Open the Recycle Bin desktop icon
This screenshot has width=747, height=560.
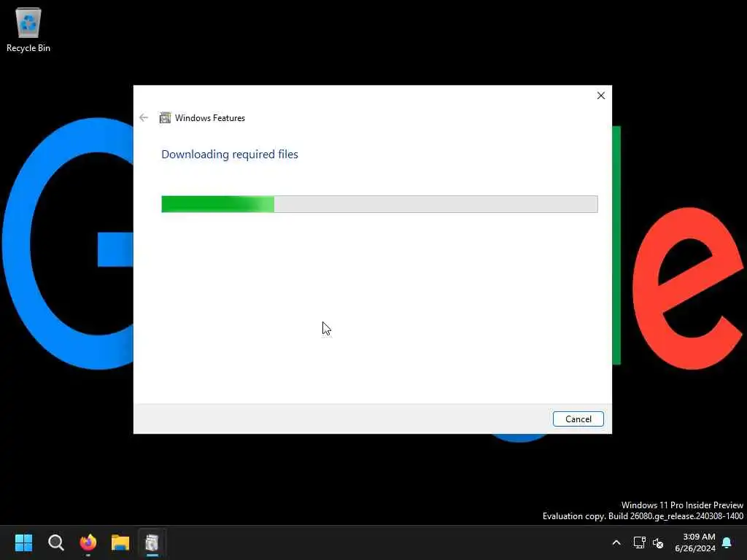[x=28, y=30]
